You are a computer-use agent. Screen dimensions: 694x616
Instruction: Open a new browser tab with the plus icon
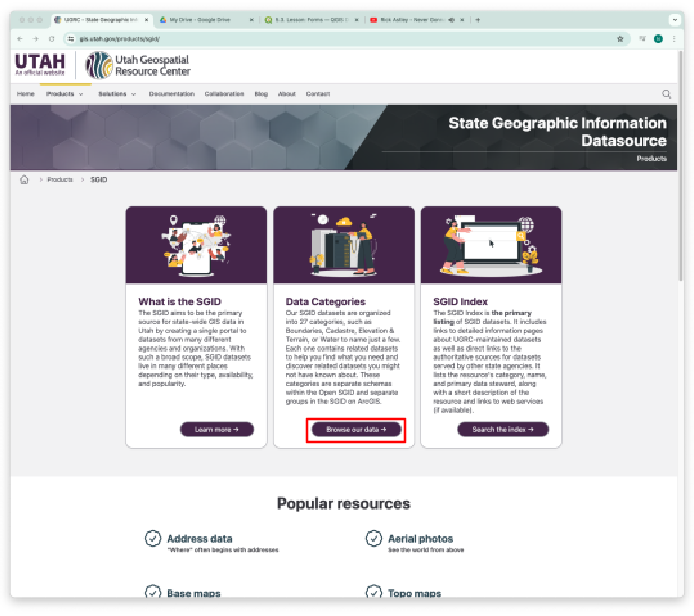click(478, 20)
